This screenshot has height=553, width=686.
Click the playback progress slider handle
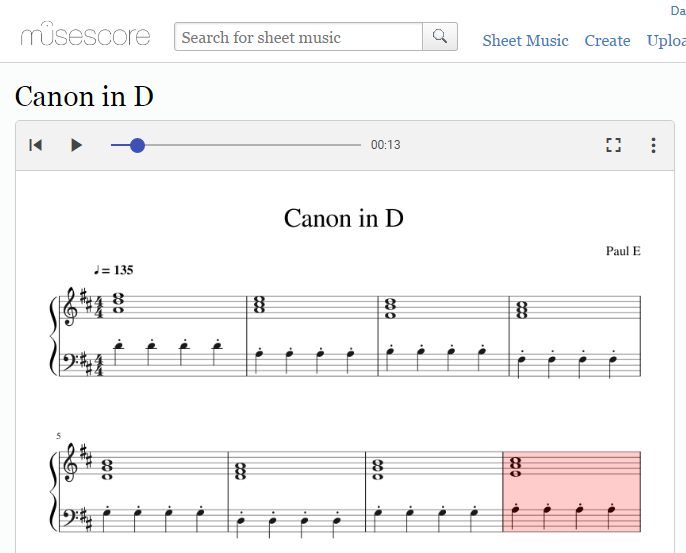click(x=137, y=145)
